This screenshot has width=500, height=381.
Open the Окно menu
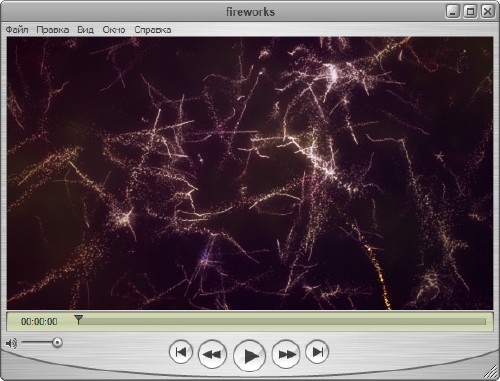[x=114, y=30]
